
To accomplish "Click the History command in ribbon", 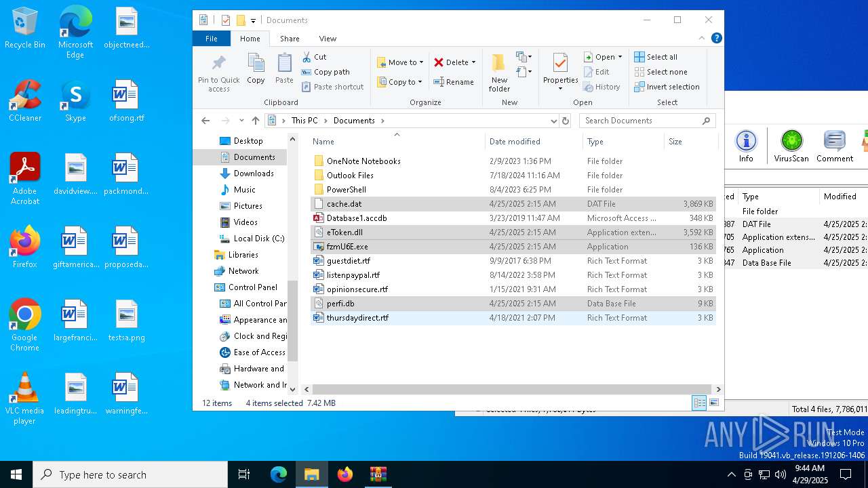I will (601, 87).
